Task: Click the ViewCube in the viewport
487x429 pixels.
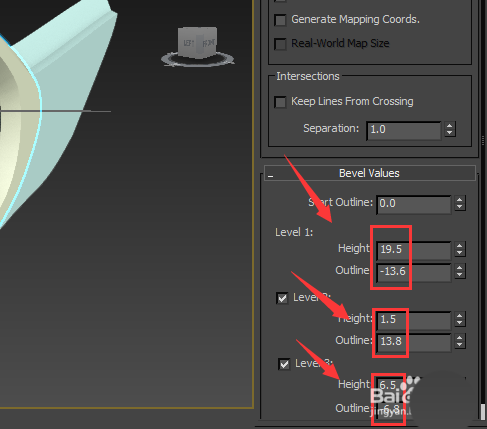Action: [x=197, y=47]
